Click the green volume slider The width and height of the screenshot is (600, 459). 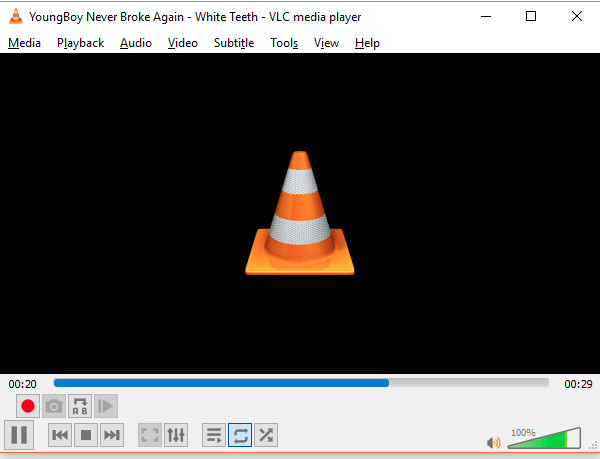(x=544, y=438)
